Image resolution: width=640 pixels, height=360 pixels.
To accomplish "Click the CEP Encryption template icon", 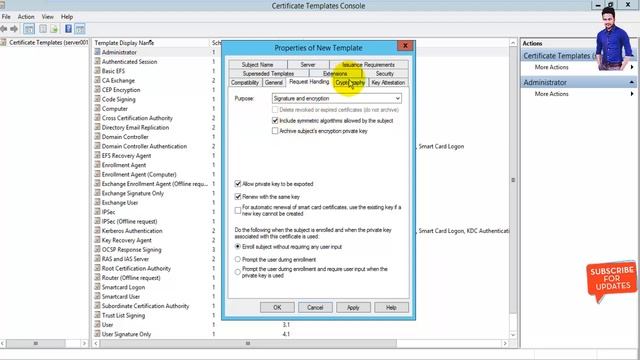I will pos(97,89).
